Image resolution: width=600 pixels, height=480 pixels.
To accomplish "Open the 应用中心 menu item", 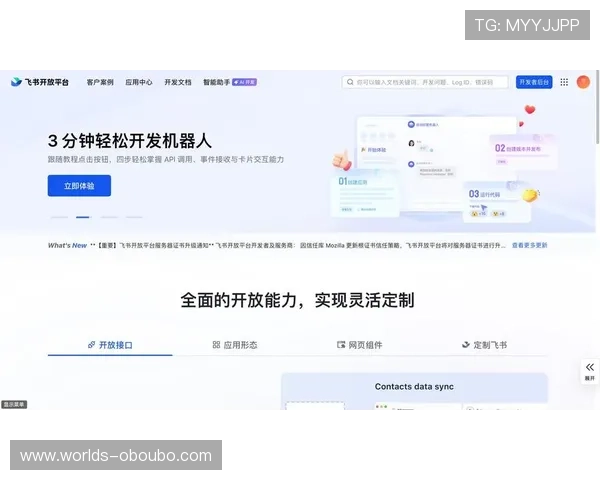I will tap(139, 82).
